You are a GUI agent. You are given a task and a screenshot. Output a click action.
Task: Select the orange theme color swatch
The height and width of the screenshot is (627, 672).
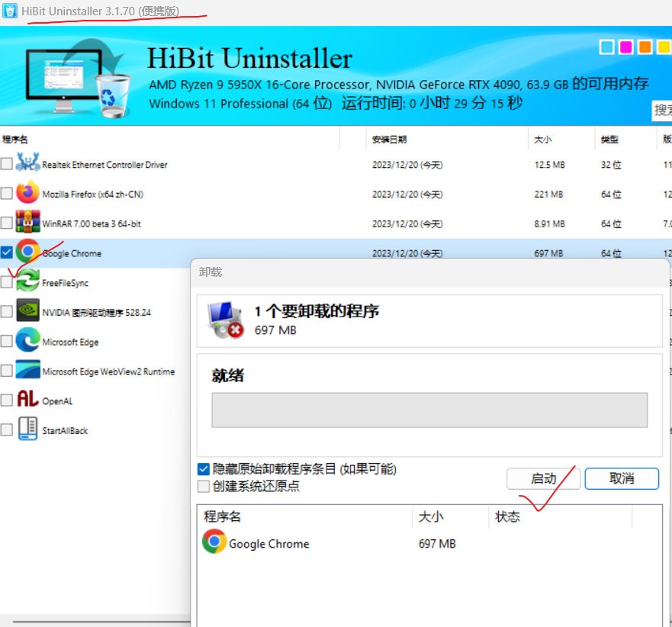point(645,47)
